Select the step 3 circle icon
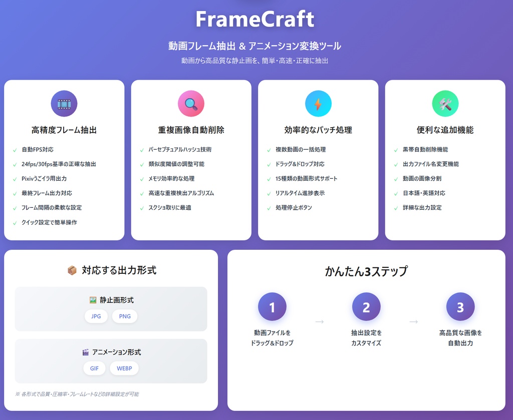Screen dimensions: 513x420 coord(460,306)
